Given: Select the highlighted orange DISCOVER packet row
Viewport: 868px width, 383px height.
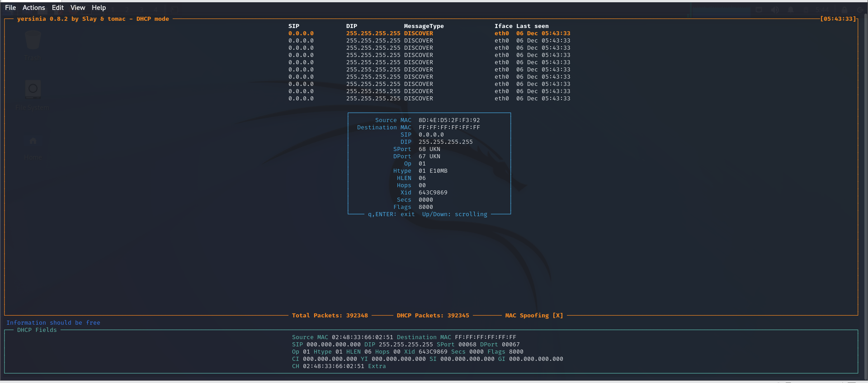Looking at the screenshot, I should point(429,33).
